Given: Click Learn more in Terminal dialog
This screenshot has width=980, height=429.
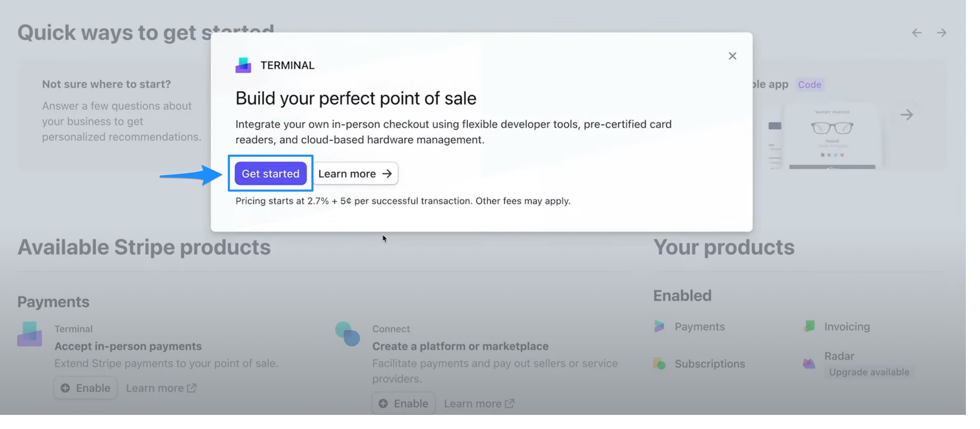Looking at the screenshot, I should (355, 174).
